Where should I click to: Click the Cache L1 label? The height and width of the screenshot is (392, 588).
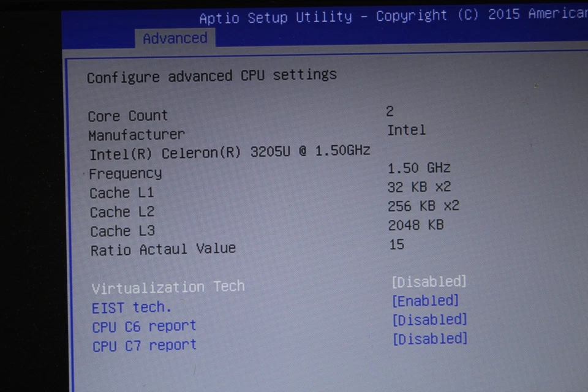click(x=121, y=193)
